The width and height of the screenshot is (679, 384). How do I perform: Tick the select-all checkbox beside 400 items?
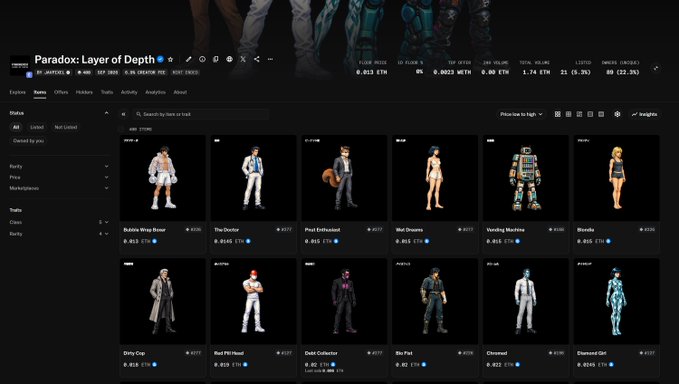pyautogui.click(x=122, y=129)
